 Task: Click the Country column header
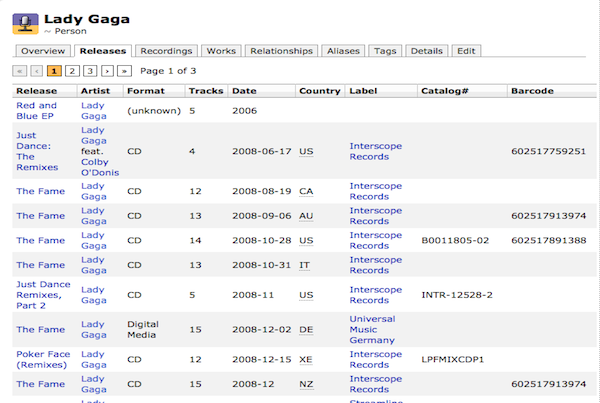tap(320, 91)
